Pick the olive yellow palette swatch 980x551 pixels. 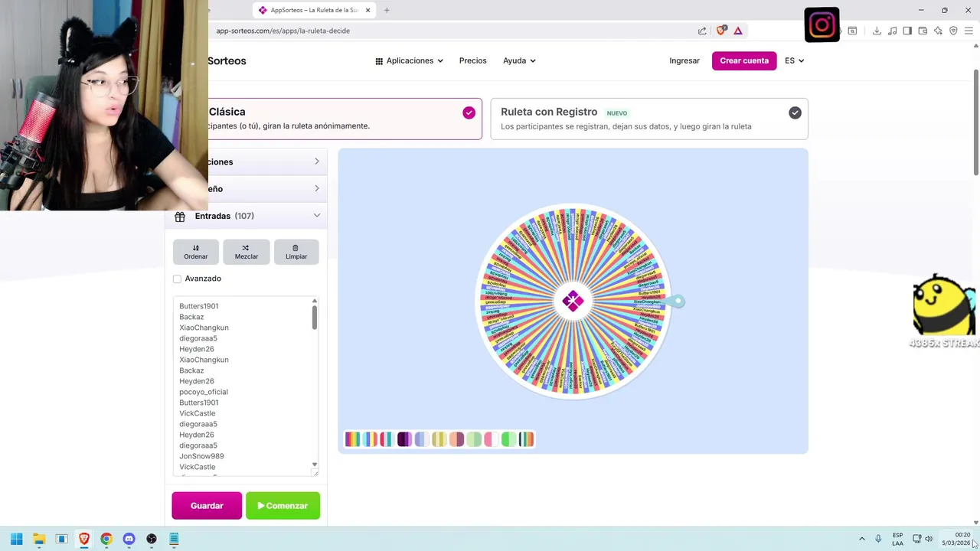tap(439, 439)
